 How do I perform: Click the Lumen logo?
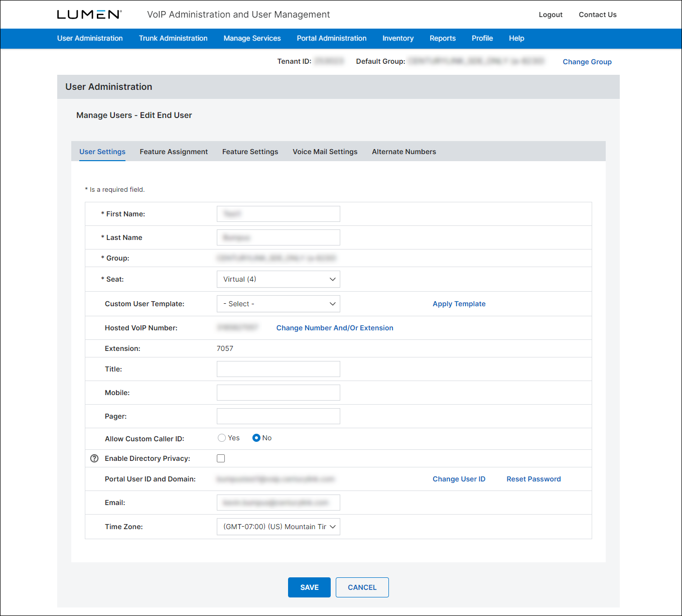88,14
